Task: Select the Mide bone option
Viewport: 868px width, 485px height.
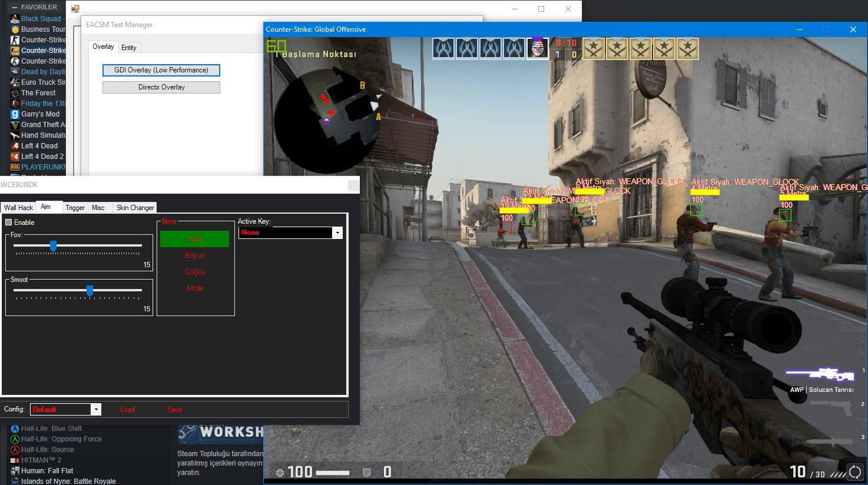Action: point(194,288)
